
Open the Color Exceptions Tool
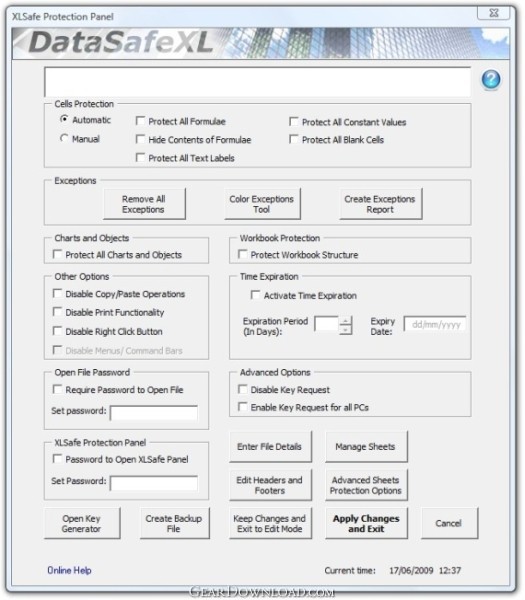point(262,204)
